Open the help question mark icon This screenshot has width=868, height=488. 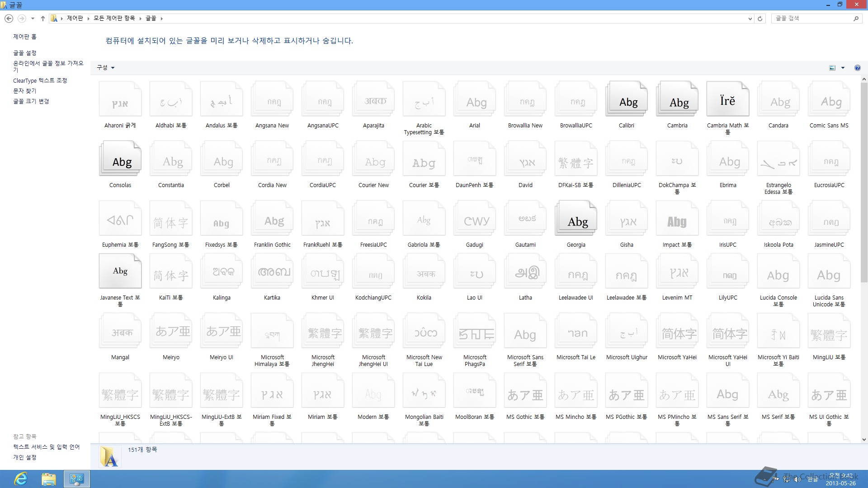[857, 68]
